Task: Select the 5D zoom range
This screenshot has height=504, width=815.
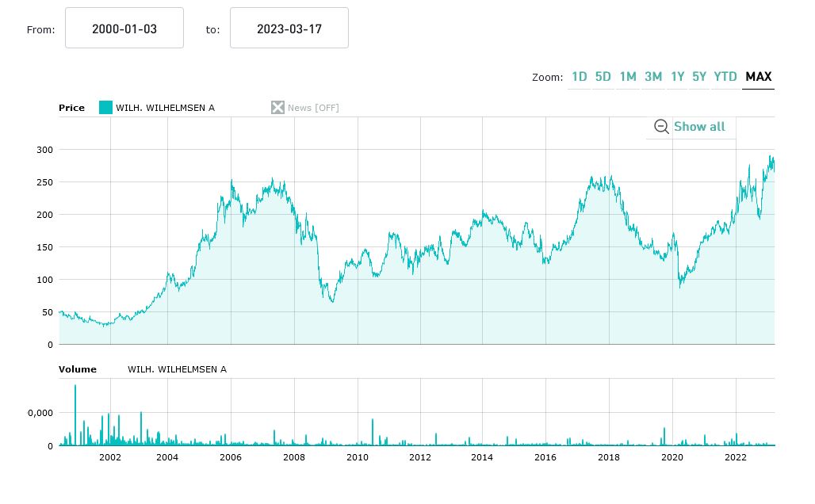Action: pyautogui.click(x=603, y=77)
